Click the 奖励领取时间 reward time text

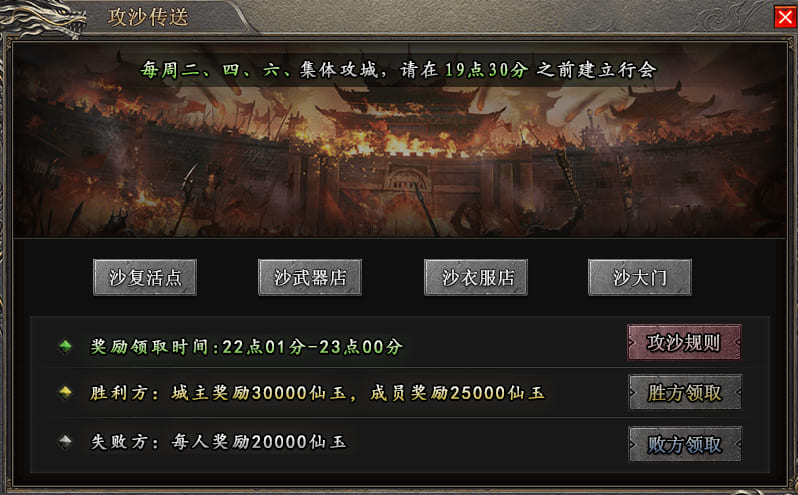click(246, 347)
